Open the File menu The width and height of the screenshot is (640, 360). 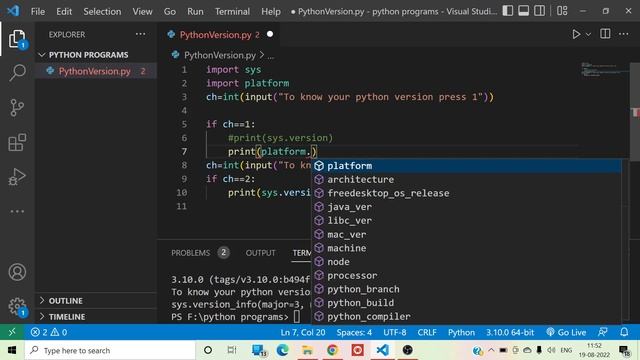[x=38, y=11]
